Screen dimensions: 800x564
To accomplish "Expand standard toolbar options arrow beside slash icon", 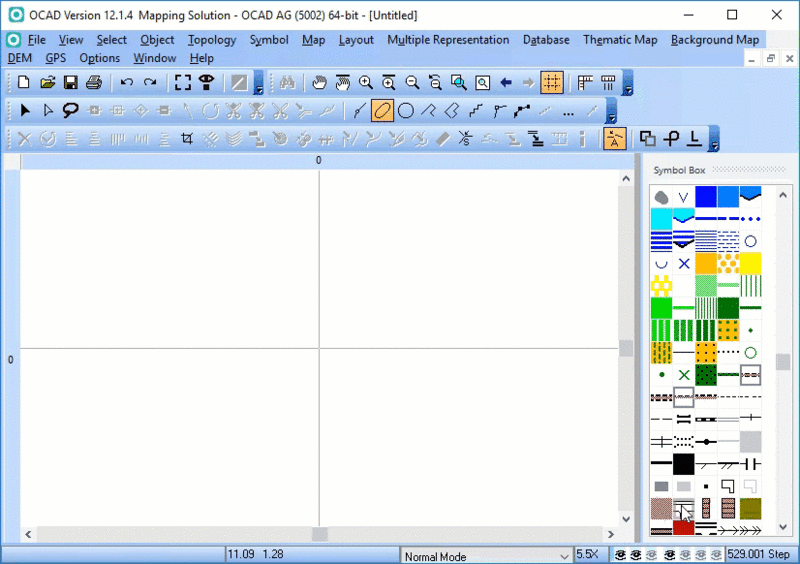I will [x=259, y=83].
